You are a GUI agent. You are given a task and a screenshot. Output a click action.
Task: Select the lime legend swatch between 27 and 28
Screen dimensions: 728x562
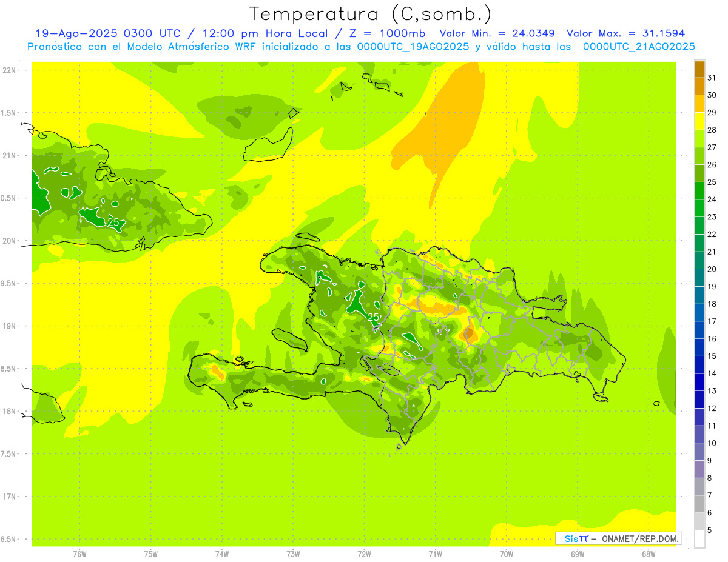click(699, 138)
